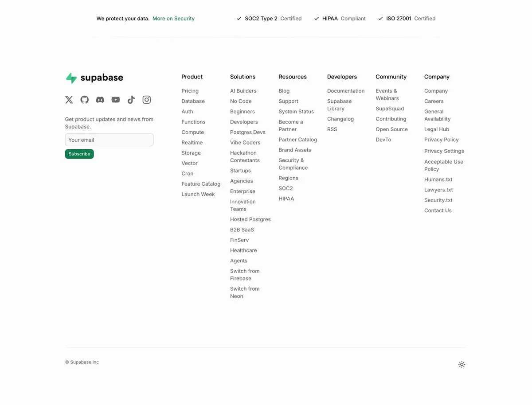Toggle the theme with sun icon

click(462, 364)
